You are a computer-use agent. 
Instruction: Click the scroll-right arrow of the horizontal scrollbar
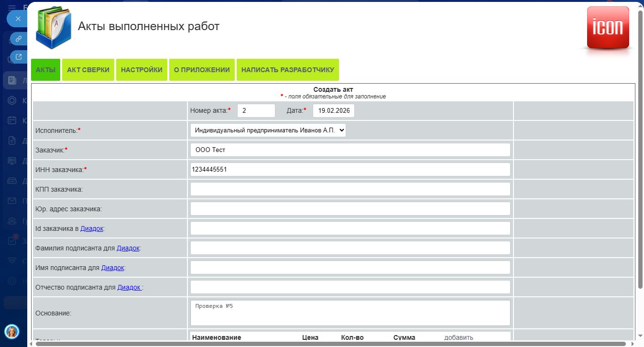(633, 344)
